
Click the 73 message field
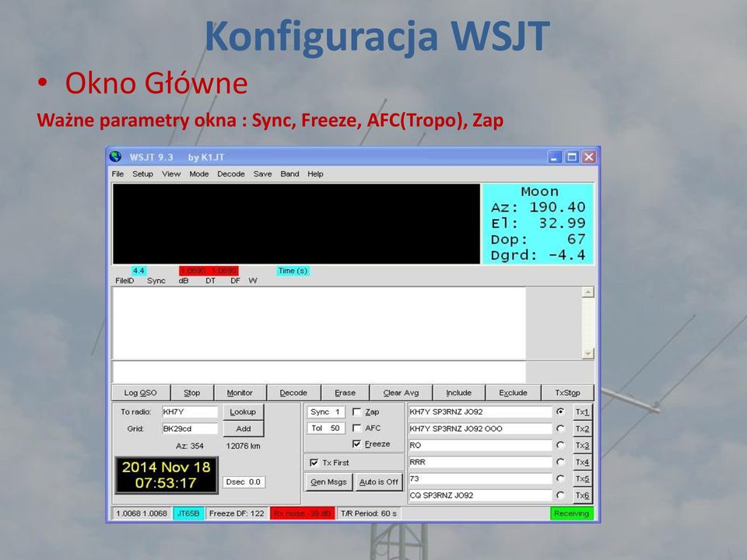pyautogui.click(x=480, y=478)
